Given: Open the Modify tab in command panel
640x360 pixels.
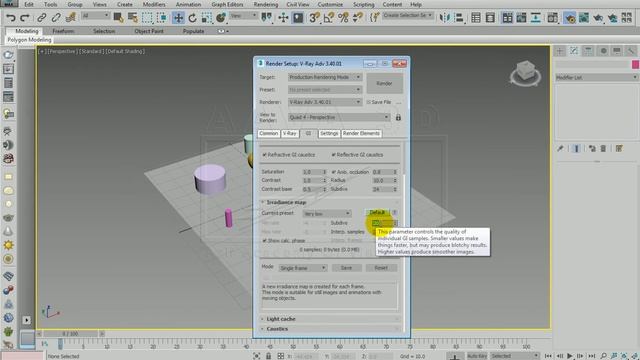Looking at the screenshot, I should point(574,51).
